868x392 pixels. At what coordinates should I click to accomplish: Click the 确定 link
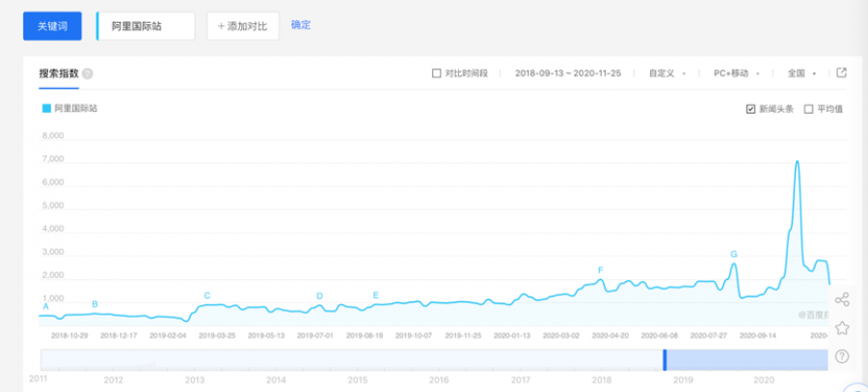tap(301, 25)
